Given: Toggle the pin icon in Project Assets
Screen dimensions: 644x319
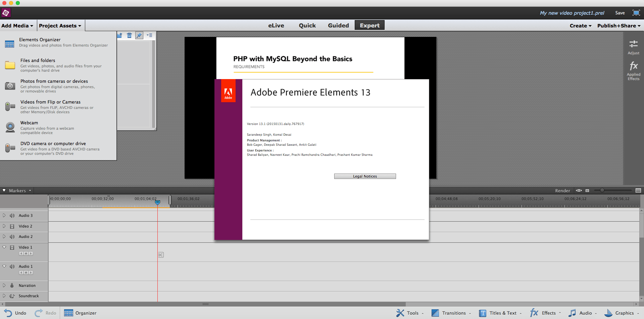Looking at the screenshot, I should click(x=139, y=35).
